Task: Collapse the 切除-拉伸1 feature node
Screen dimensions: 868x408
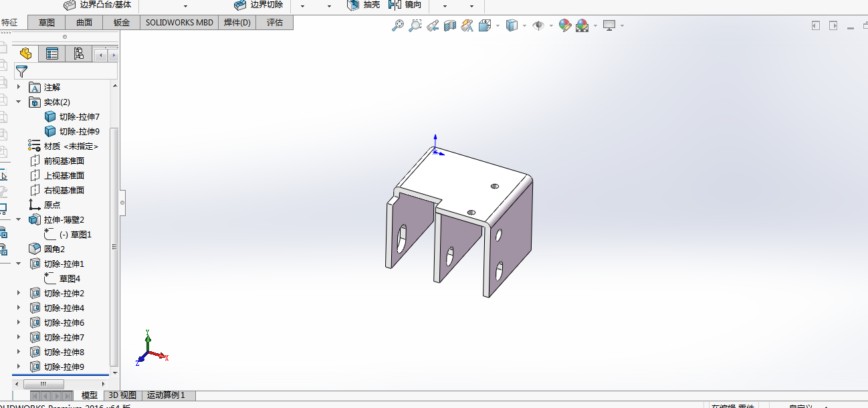Action: click(19, 264)
